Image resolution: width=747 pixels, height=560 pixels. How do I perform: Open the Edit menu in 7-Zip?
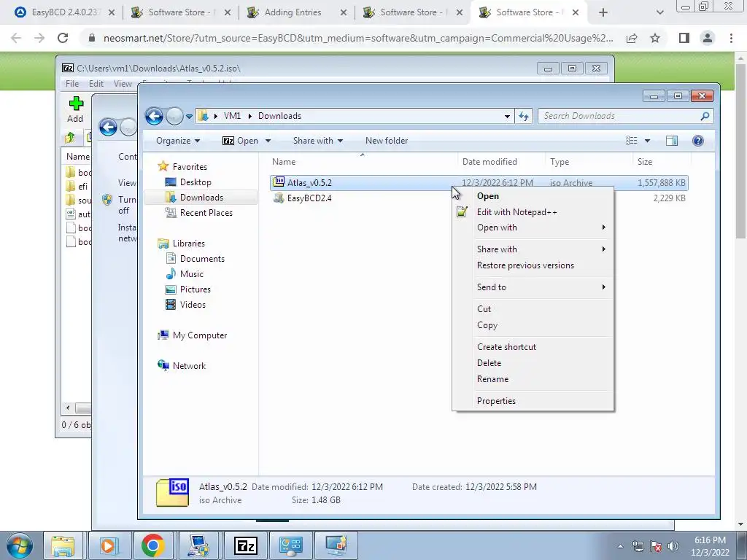click(x=96, y=84)
